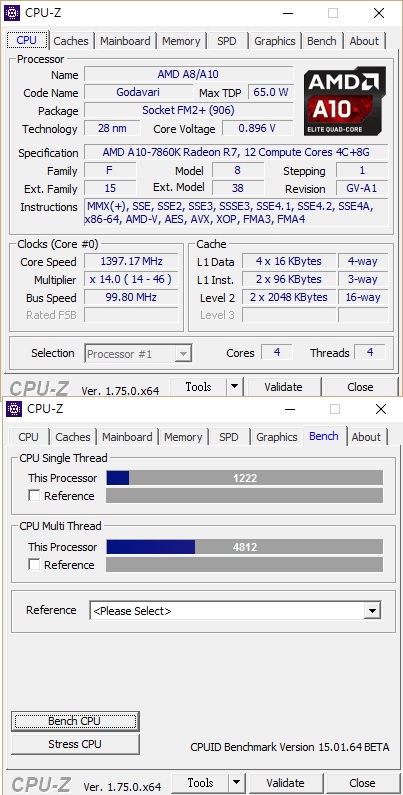Click Tools button in bottom window
403x795 pixels.
tap(200, 783)
